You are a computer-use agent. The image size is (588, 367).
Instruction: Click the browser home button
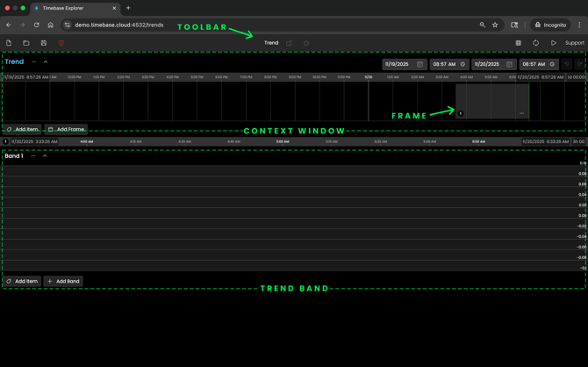pos(51,25)
